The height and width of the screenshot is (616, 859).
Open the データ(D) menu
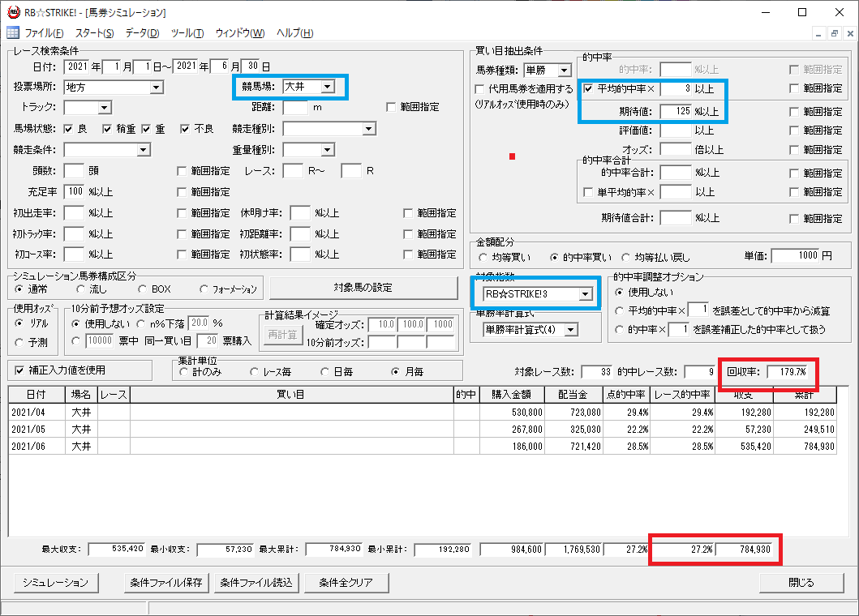[x=143, y=33]
